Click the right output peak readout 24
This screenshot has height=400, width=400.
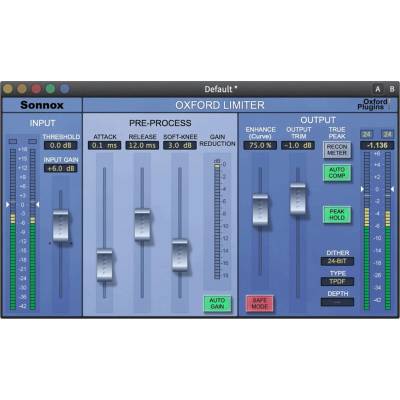point(388,134)
